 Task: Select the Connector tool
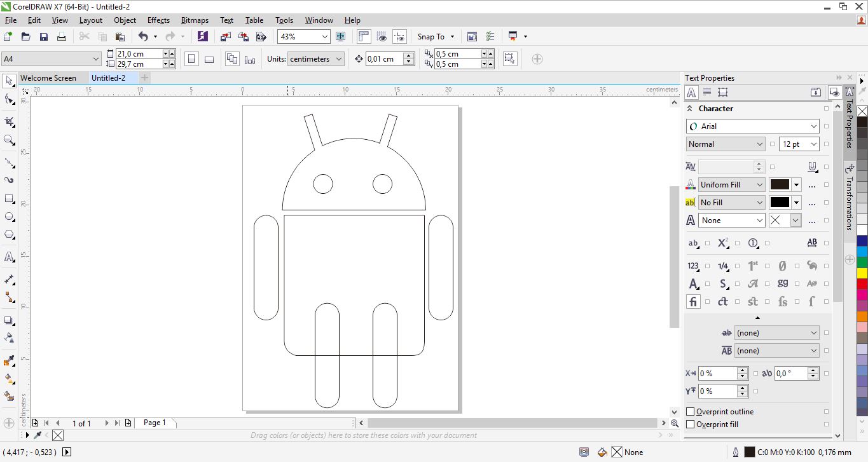coord(9,297)
